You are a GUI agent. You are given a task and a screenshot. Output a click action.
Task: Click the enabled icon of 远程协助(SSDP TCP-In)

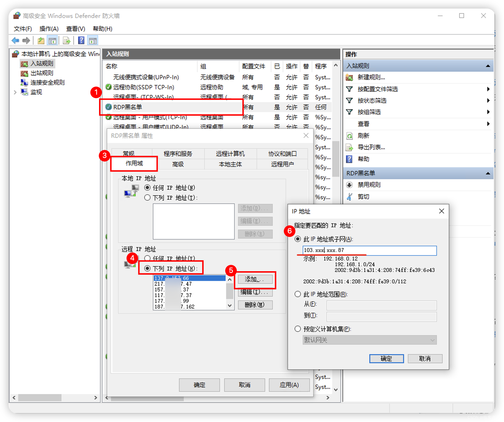[x=109, y=87]
